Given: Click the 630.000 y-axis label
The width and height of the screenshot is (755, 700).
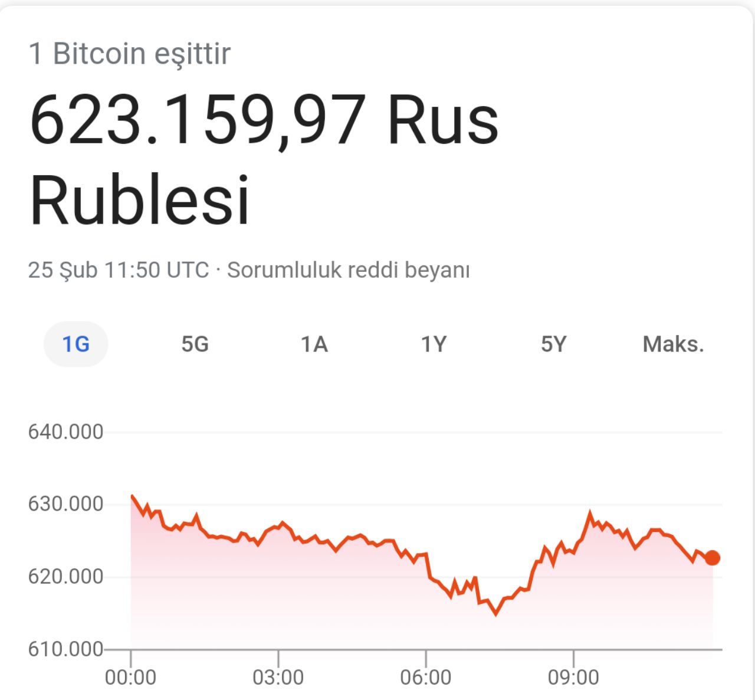Looking at the screenshot, I should pyautogui.click(x=65, y=504).
